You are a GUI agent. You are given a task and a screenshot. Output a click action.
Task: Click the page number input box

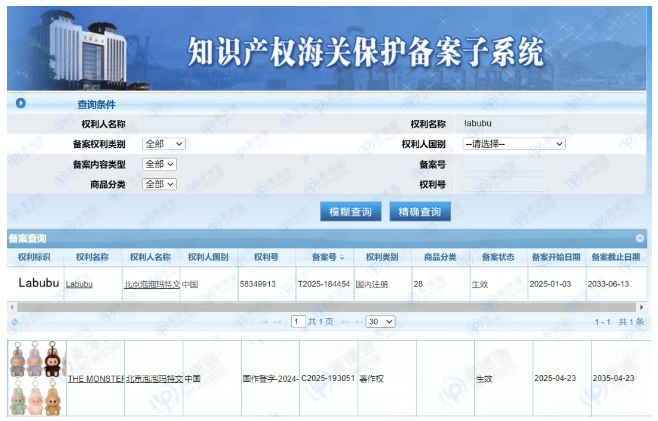(298, 322)
